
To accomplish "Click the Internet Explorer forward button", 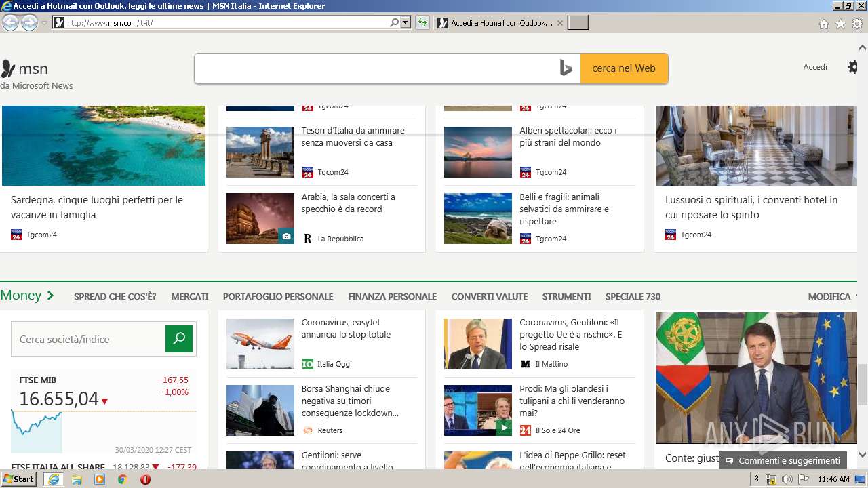I will click(29, 22).
